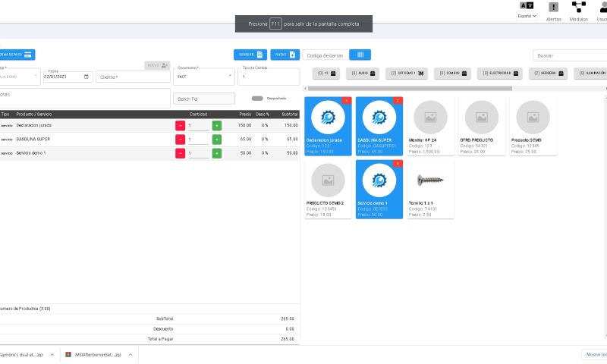This screenshot has width=607, height=364.
Task: Decrease quantity of GASOLINA SUPER
Action: (x=180, y=140)
